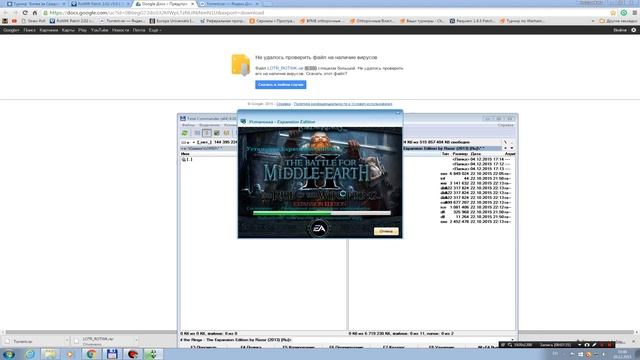Open the media player taskbar icon
Viewport: 640px width, 360px height.
pyautogui.click(x=70, y=354)
